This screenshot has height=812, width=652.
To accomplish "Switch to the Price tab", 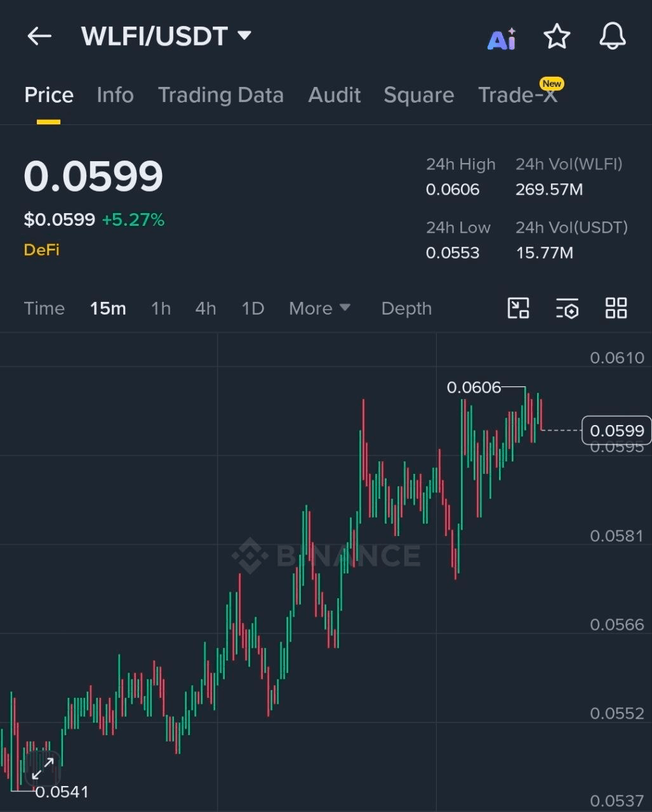I will click(x=49, y=95).
